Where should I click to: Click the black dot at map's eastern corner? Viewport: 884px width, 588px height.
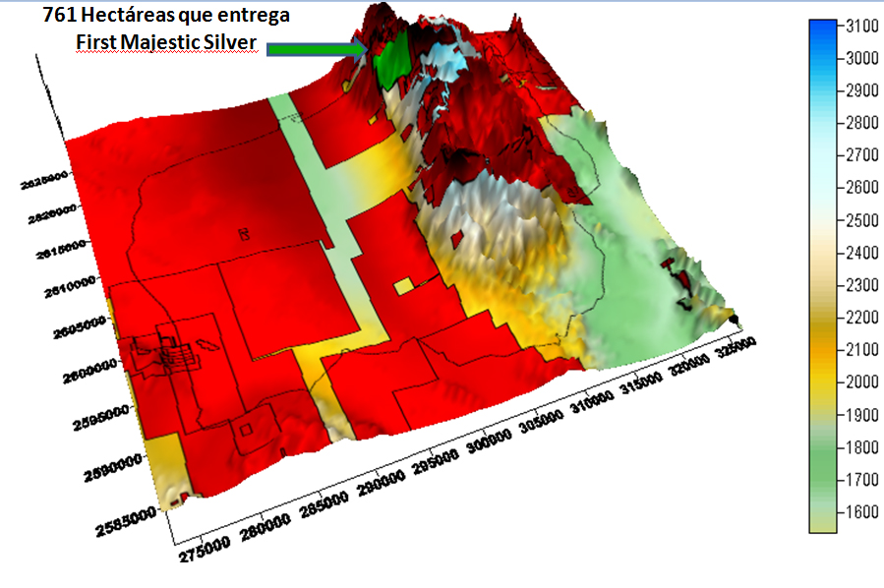tap(734, 319)
